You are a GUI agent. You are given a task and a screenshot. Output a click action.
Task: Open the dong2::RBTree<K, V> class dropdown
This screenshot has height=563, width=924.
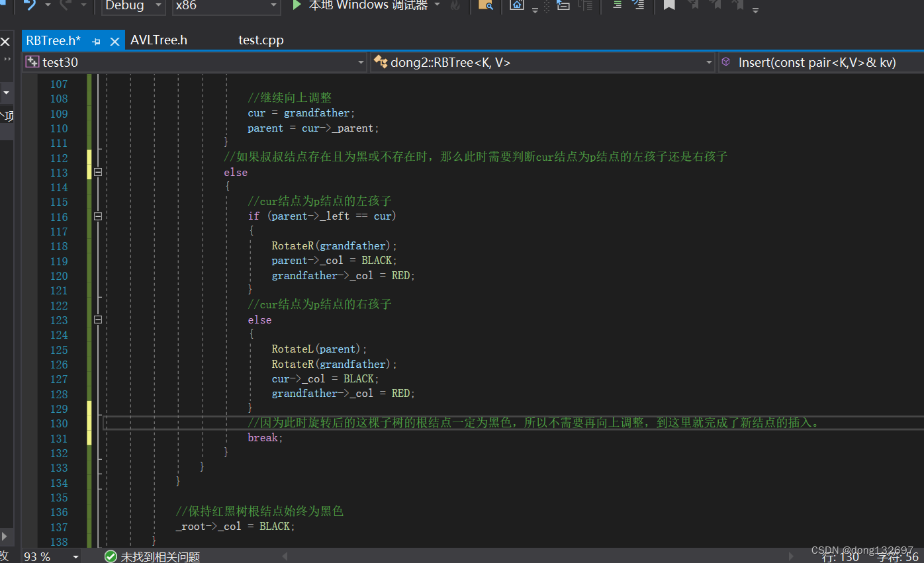pyautogui.click(x=543, y=62)
